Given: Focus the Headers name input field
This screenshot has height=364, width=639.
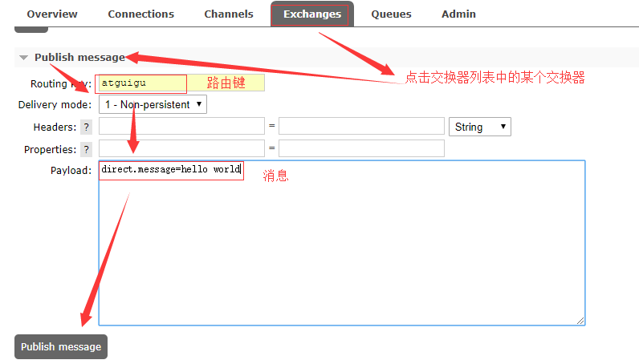Looking at the screenshot, I should pyautogui.click(x=181, y=126).
